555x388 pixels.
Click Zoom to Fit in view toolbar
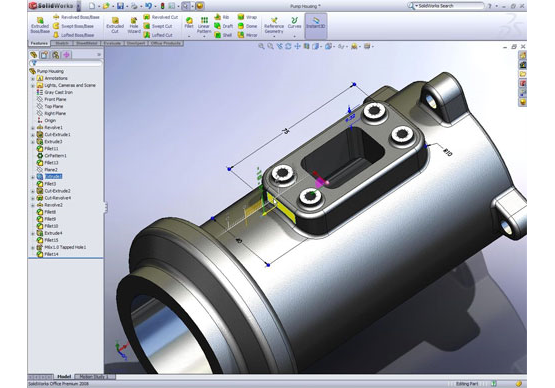point(261,46)
